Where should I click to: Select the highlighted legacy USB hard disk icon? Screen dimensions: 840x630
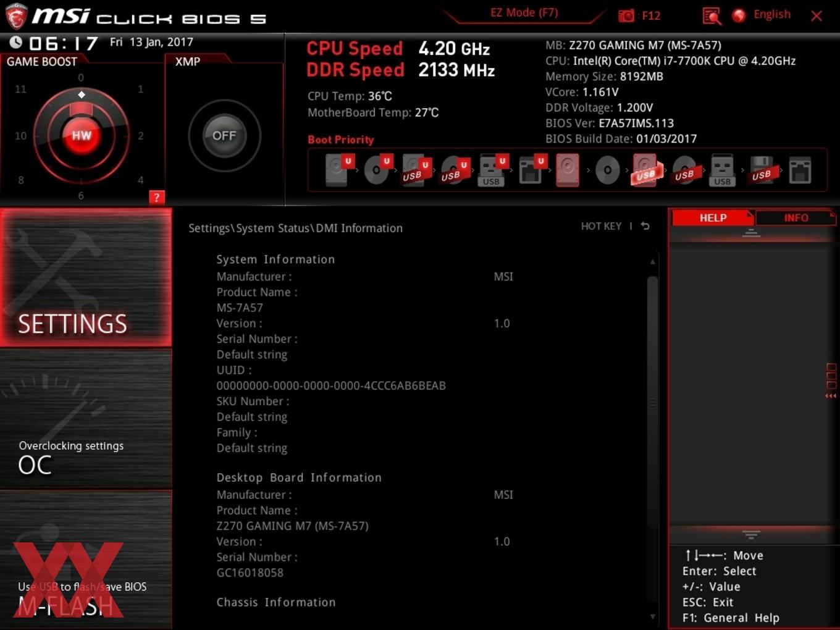646,170
